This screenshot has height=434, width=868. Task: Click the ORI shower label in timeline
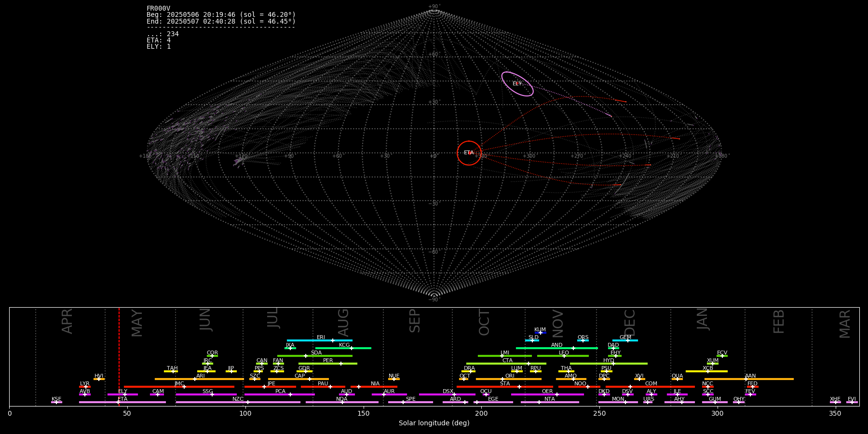tap(510, 376)
